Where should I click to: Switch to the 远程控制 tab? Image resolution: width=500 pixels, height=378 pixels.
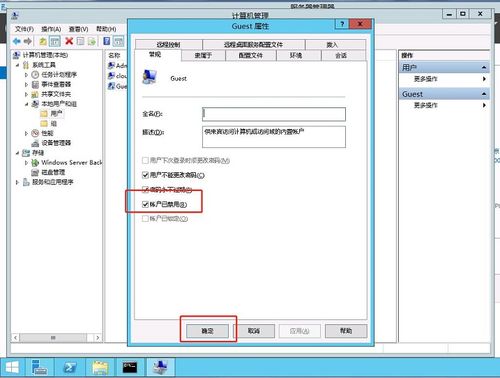point(169,45)
